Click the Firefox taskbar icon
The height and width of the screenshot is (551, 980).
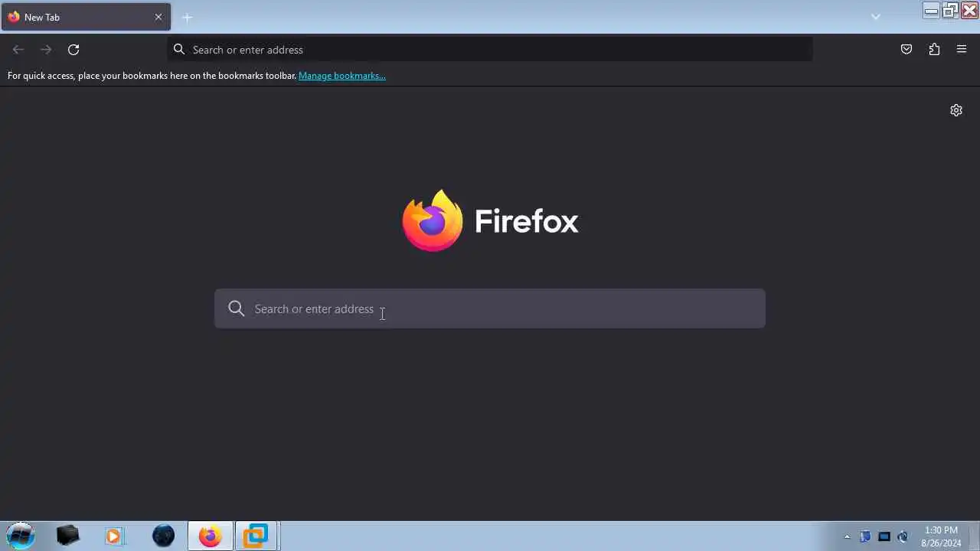210,536
